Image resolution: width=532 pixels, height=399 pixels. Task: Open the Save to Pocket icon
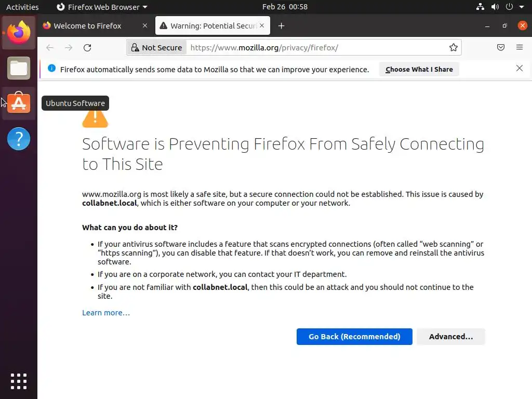pyautogui.click(x=501, y=48)
